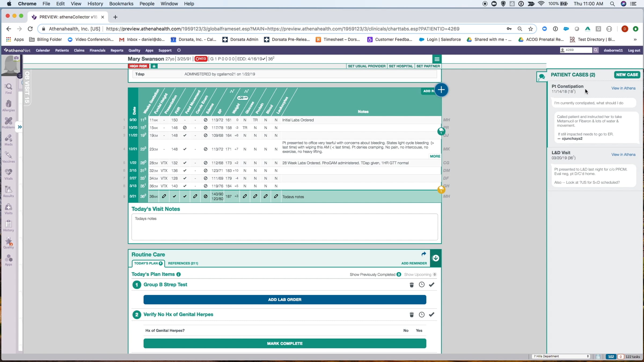Open the Financials menu in athenaNet

point(97,50)
